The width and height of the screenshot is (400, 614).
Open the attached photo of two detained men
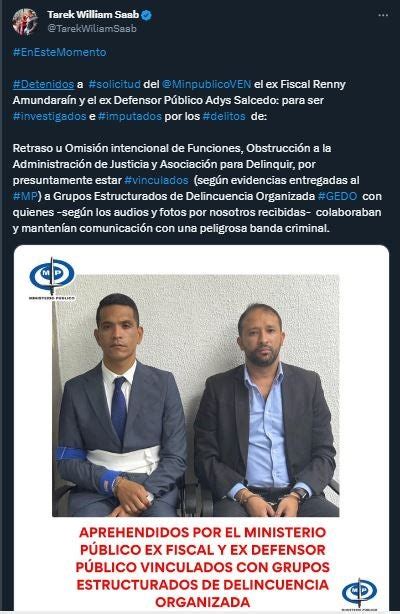pyautogui.click(x=195, y=395)
